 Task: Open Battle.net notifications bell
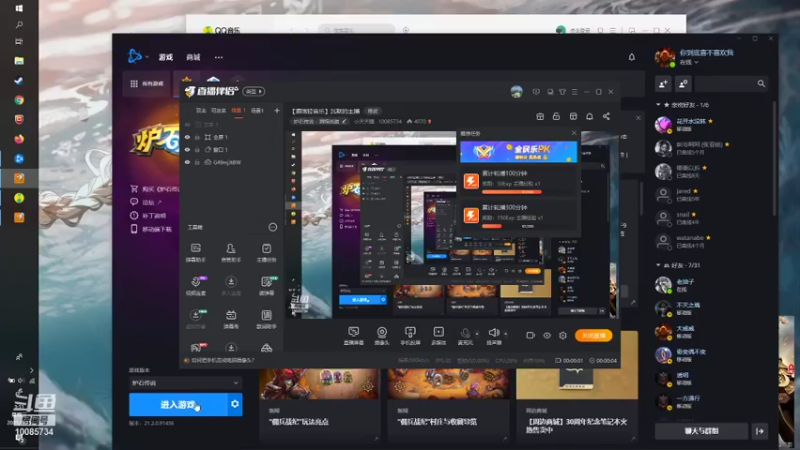pyautogui.click(x=632, y=57)
